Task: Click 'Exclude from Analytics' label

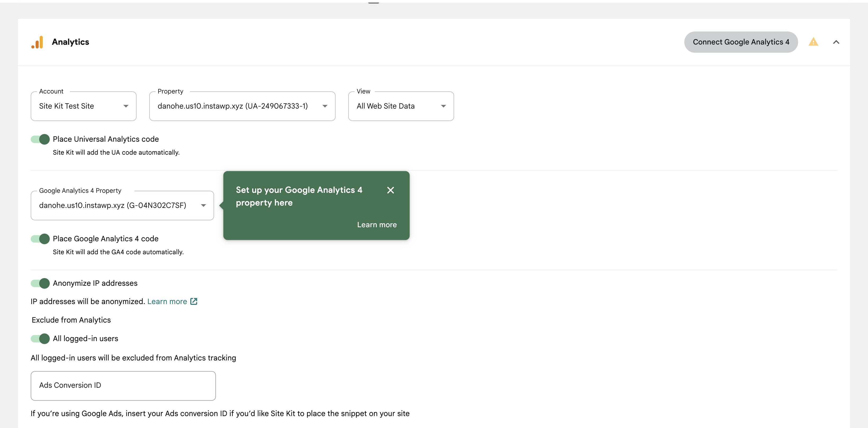Action: (x=71, y=320)
